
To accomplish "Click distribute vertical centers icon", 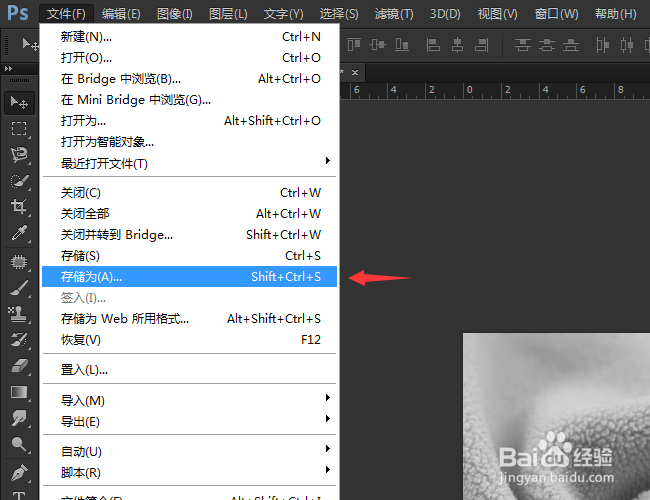I will pos(547,44).
